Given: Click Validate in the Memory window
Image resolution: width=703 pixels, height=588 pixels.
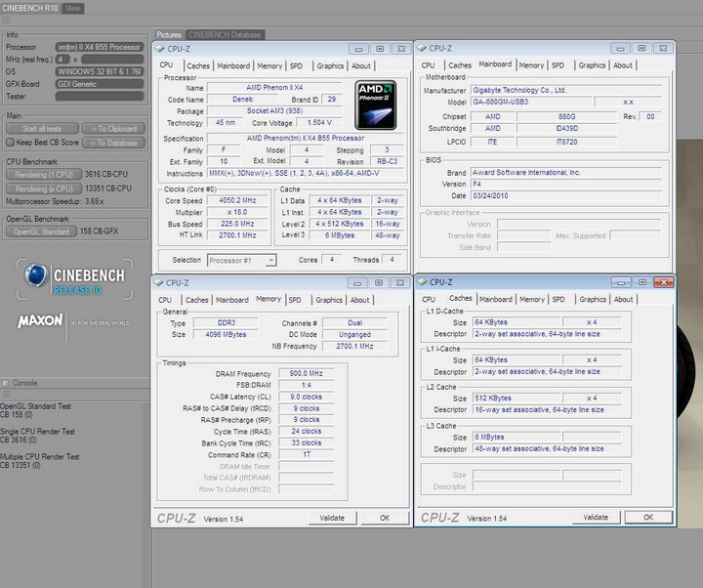Looking at the screenshot, I should [x=332, y=518].
